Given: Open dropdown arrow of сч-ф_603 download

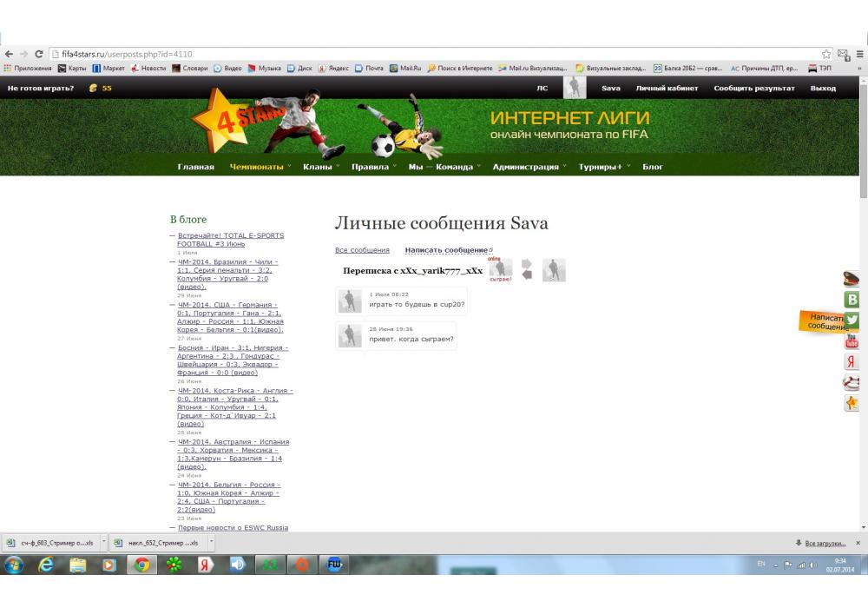Looking at the screenshot, I should 104,542.
